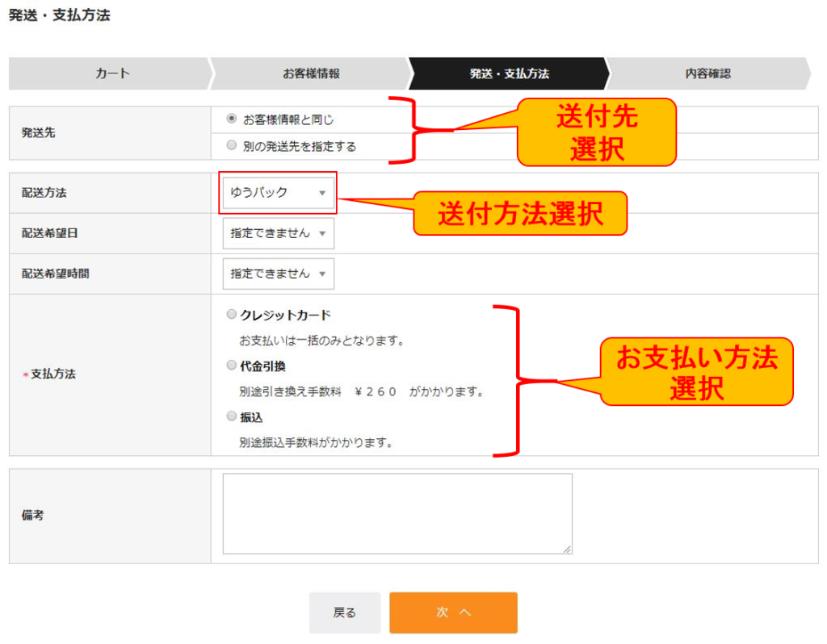Click the 送付方法選択 annotation box
The width and height of the screenshot is (827, 644).
(x=519, y=214)
